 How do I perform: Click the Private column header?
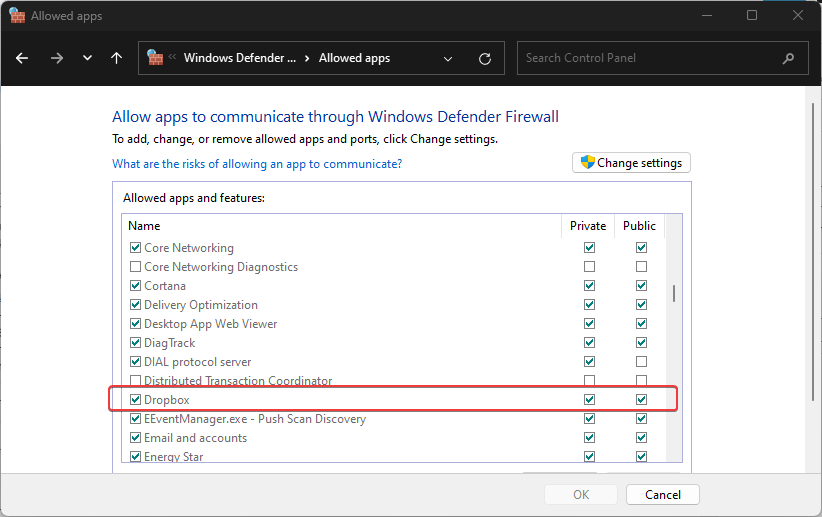point(588,226)
